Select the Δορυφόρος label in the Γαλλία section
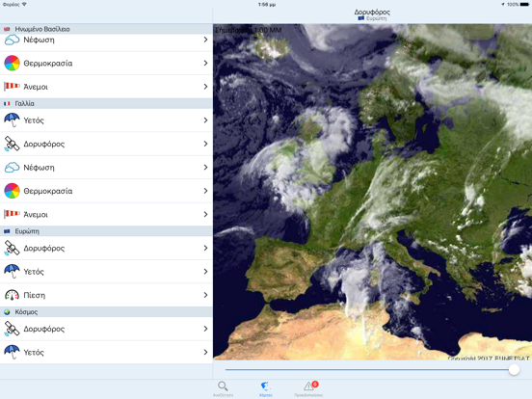Viewport: 532px width, 399px height. click(x=43, y=145)
